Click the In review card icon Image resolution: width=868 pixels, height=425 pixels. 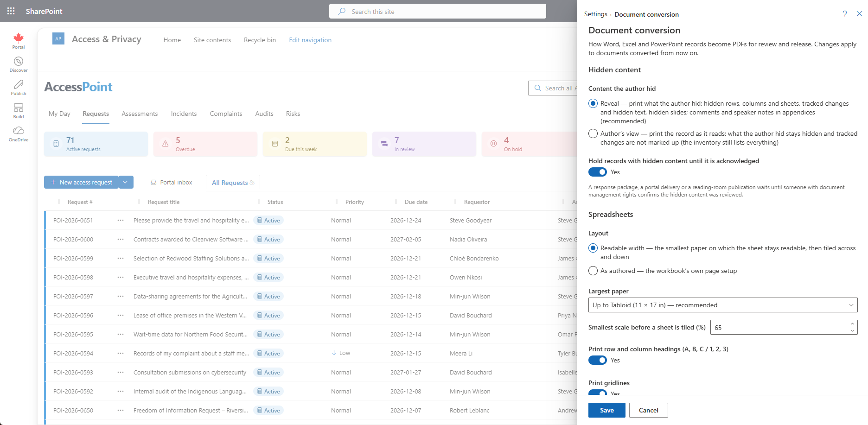click(384, 144)
